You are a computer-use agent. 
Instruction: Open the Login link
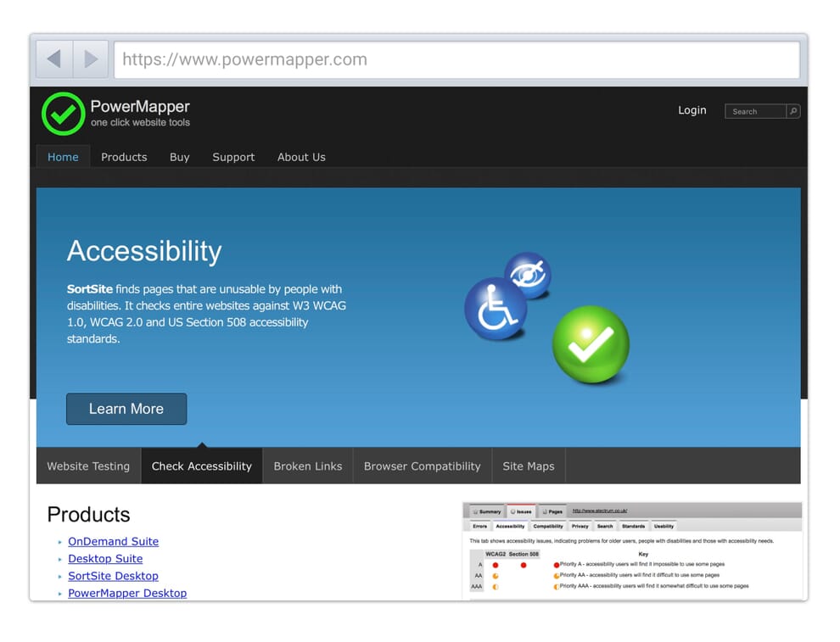click(692, 110)
